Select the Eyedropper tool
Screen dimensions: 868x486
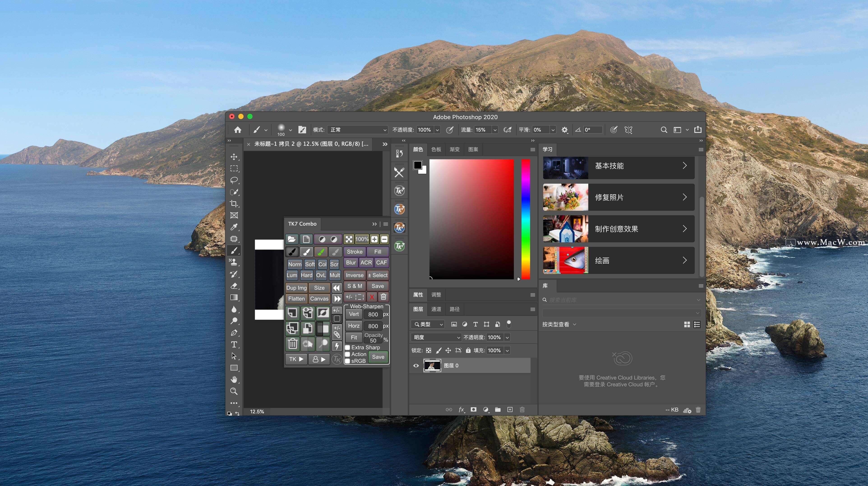tap(234, 227)
